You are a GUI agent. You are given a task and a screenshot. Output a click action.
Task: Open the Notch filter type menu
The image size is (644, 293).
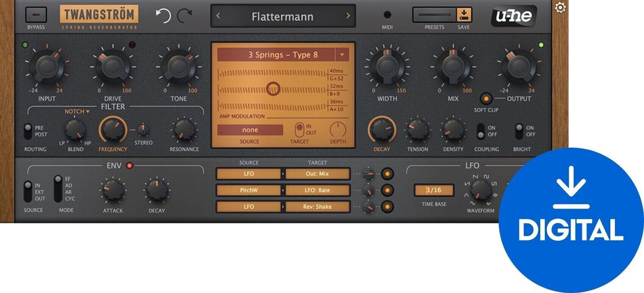(77, 112)
